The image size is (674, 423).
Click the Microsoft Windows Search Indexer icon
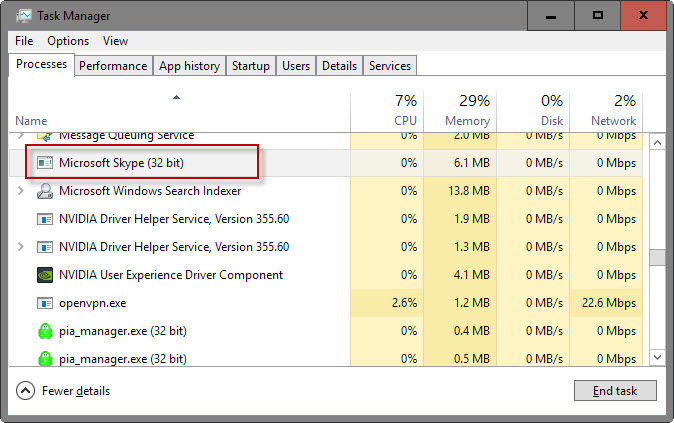click(x=45, y=191)
